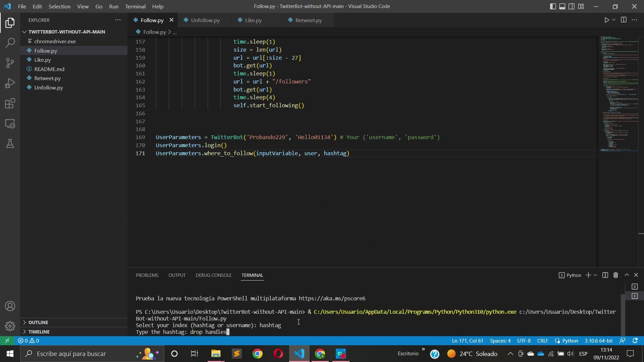Image resolution: width=644 pixels, height=362 pixels.
Task: Open Run and Debug view
Action: pyautogui.click(x=10, y=83)
